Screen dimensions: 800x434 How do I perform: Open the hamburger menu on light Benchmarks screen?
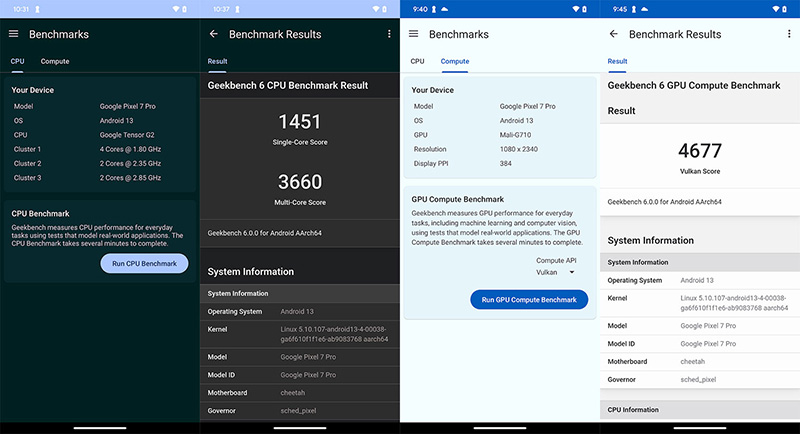[x=414, y=34]
